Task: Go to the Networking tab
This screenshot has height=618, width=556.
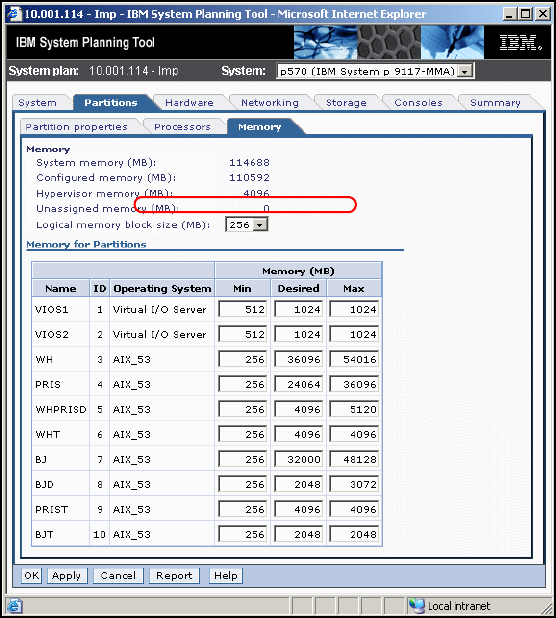Action: pos(270,102)
